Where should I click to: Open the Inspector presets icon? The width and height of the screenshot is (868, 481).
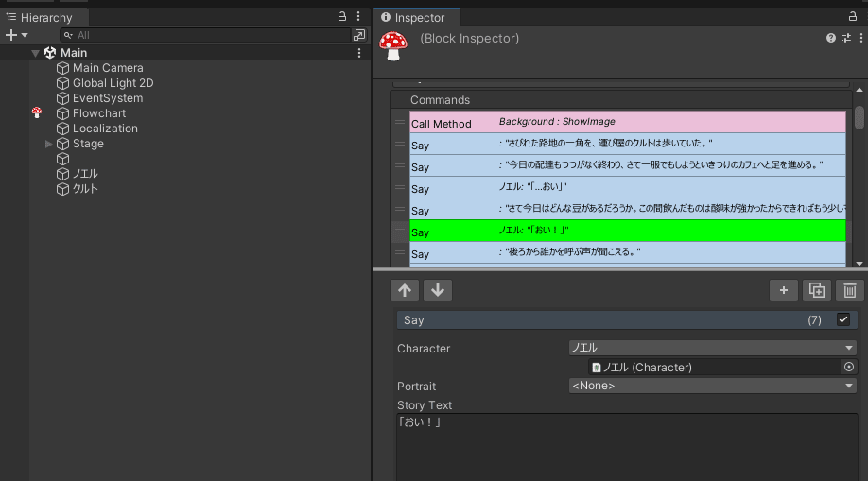tap(846, 38)
